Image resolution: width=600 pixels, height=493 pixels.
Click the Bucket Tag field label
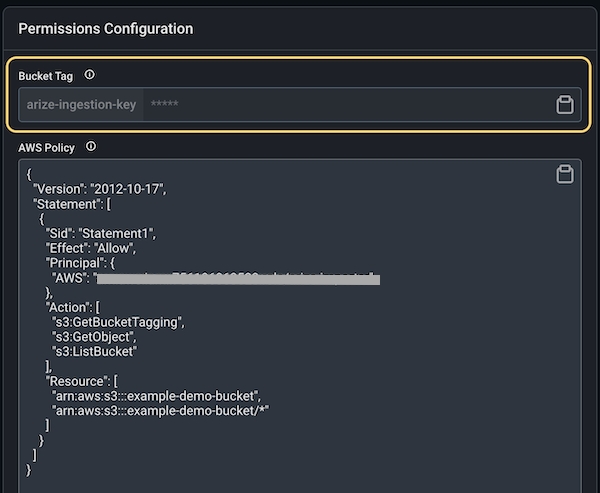tap(45, 76)
